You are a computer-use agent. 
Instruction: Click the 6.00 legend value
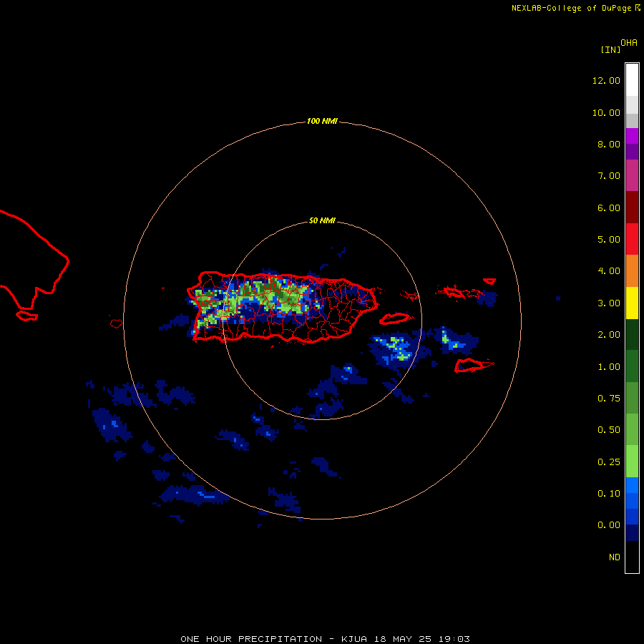(609, 208)
